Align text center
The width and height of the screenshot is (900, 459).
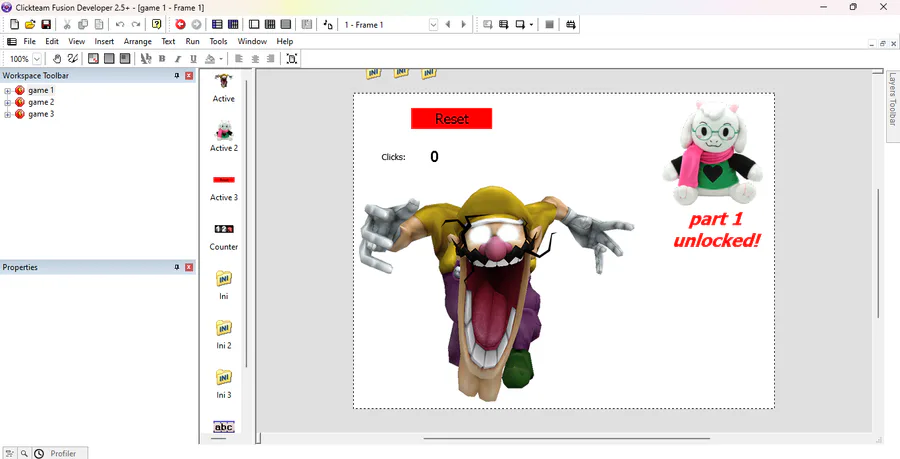[x=255, y=59]
